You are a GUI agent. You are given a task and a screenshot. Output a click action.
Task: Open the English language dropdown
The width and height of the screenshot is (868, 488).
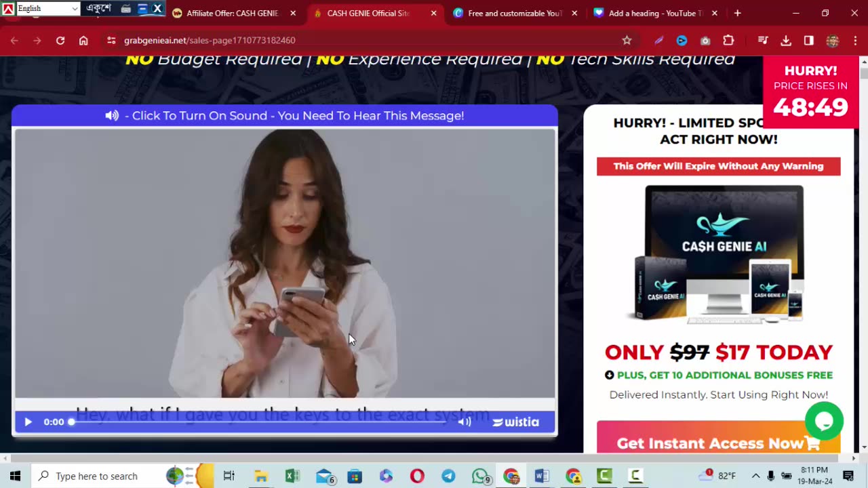click(x=47, y=8)
